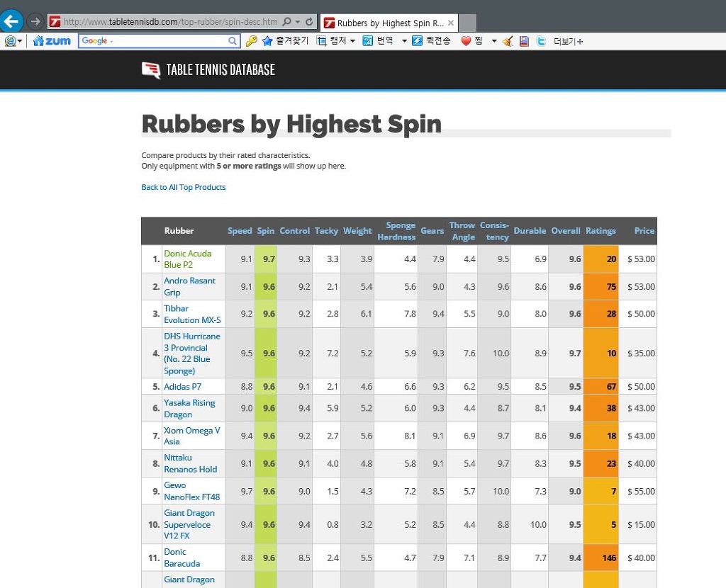
Task: Click the browser forward arrow
Action: click(x=35, y=21)
